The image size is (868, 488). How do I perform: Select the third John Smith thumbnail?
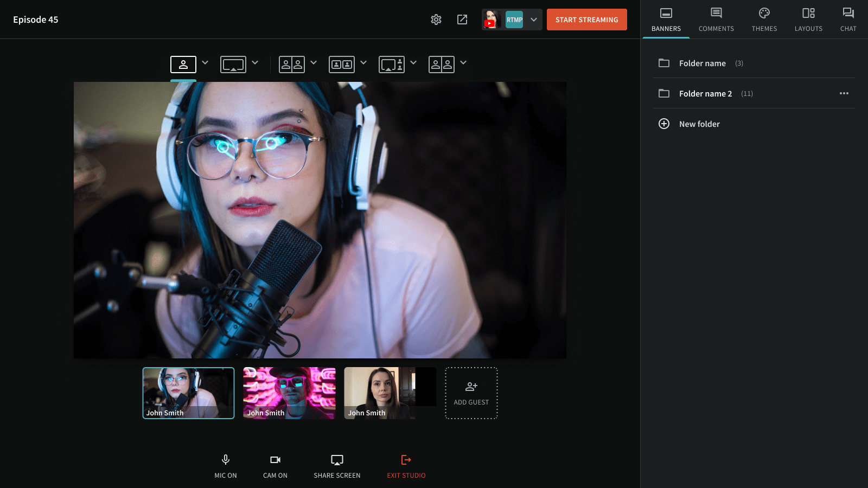[390, 393]
